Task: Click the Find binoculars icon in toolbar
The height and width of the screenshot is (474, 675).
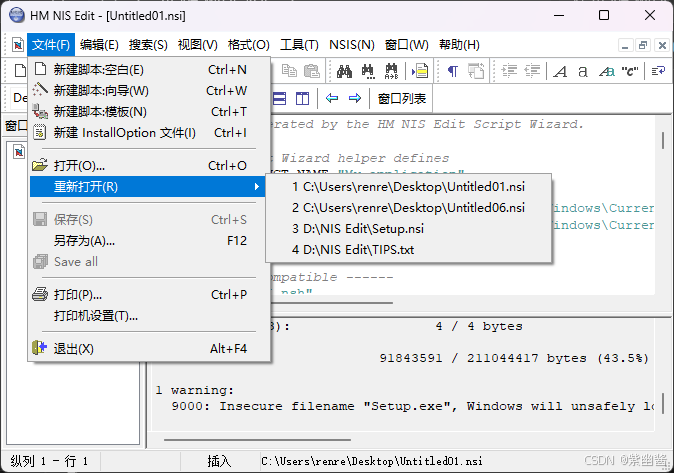Action: click(x=344, y=71)
